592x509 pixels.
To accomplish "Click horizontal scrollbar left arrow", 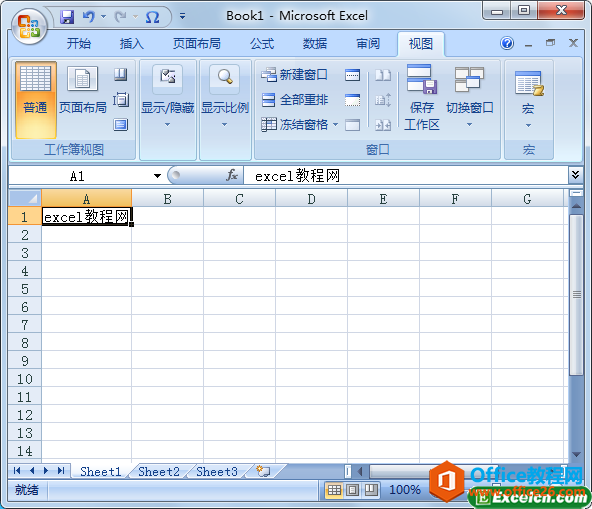I will 360,471.
